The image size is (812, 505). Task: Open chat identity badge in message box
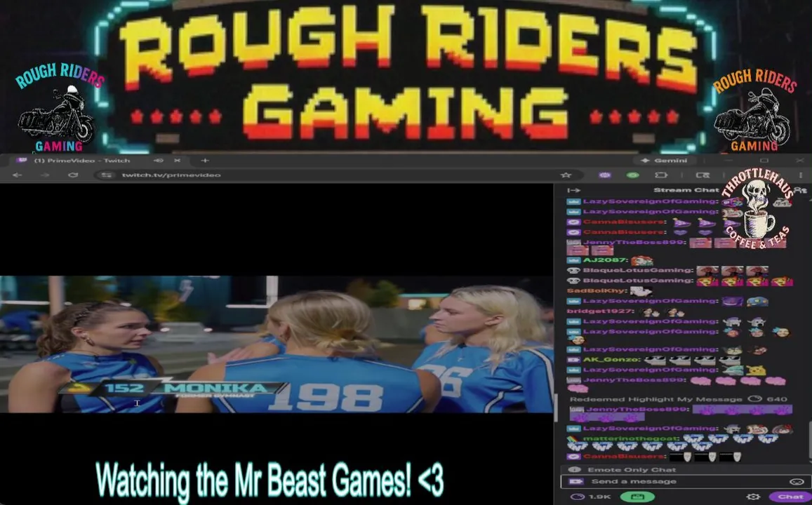click(576, 482)
